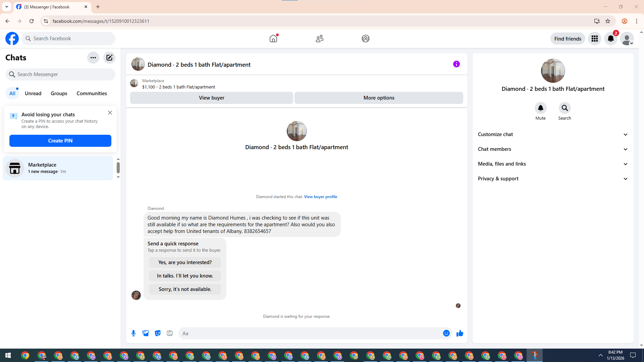Open the sticker picker icon
Screen dimensions: 644x362
[x=158, y=333]
